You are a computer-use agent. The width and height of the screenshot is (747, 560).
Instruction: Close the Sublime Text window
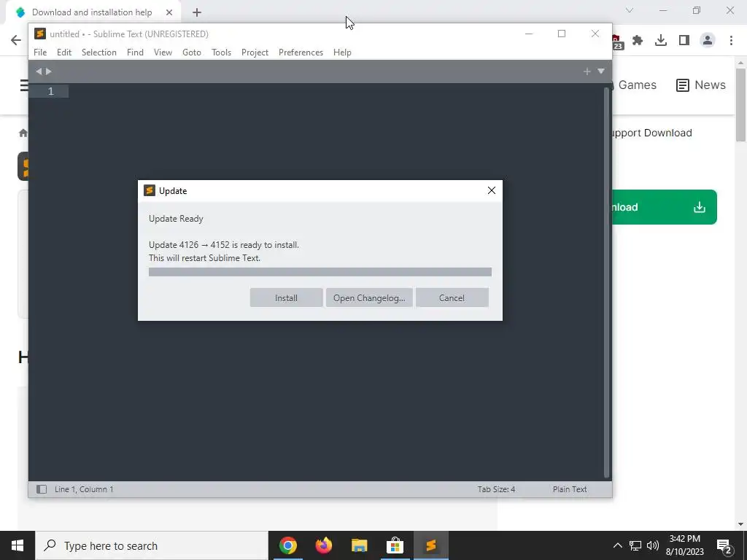[595, 34]
